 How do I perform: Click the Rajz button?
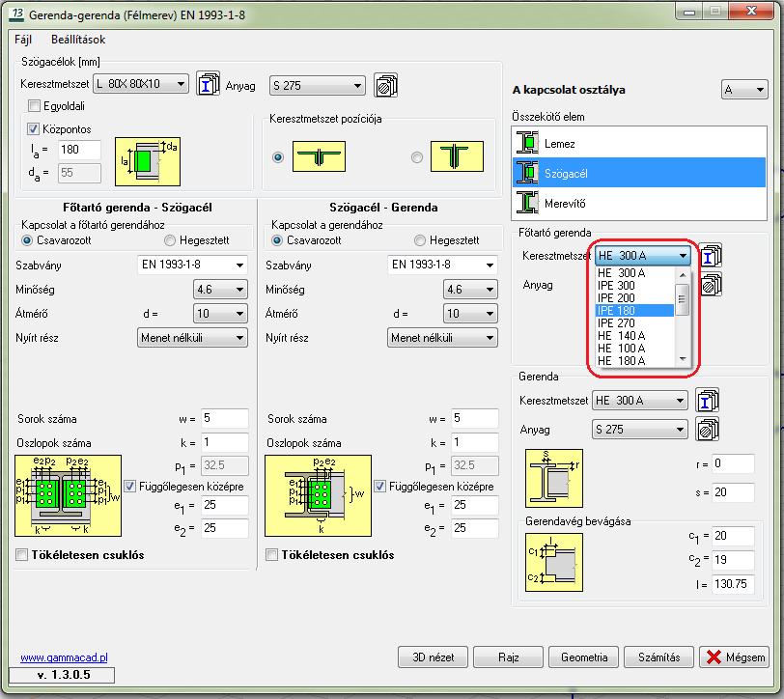[508, 657]
